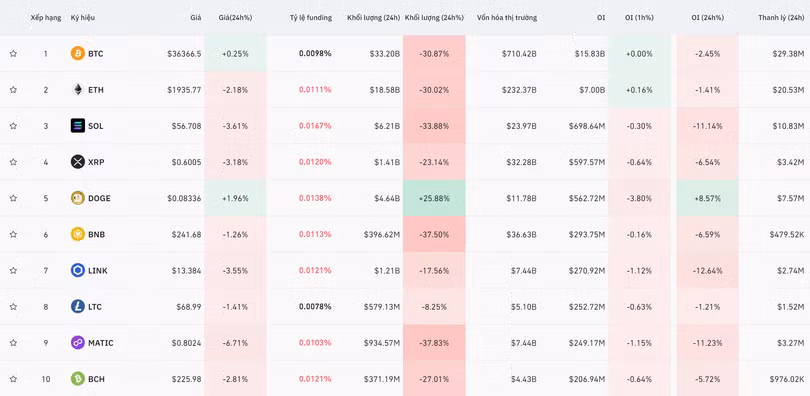Open the ETH symbol link
The image size is (810, 396).
point(96,90)
